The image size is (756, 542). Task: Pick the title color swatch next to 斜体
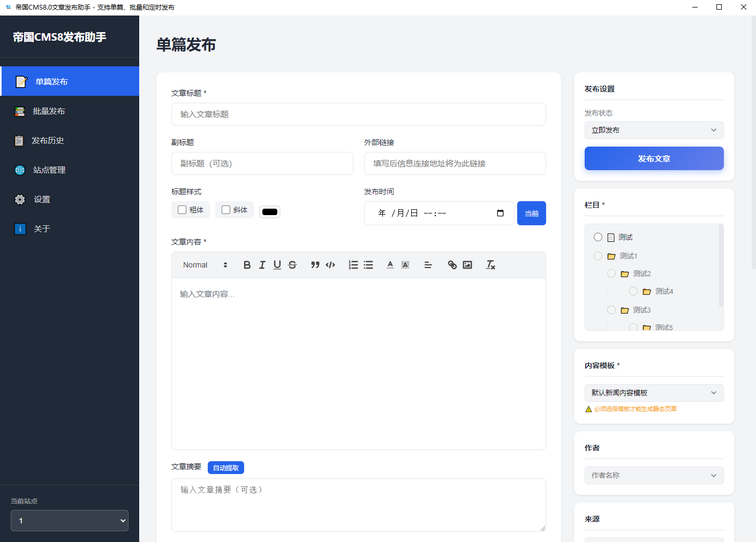[x=270, y=211]
